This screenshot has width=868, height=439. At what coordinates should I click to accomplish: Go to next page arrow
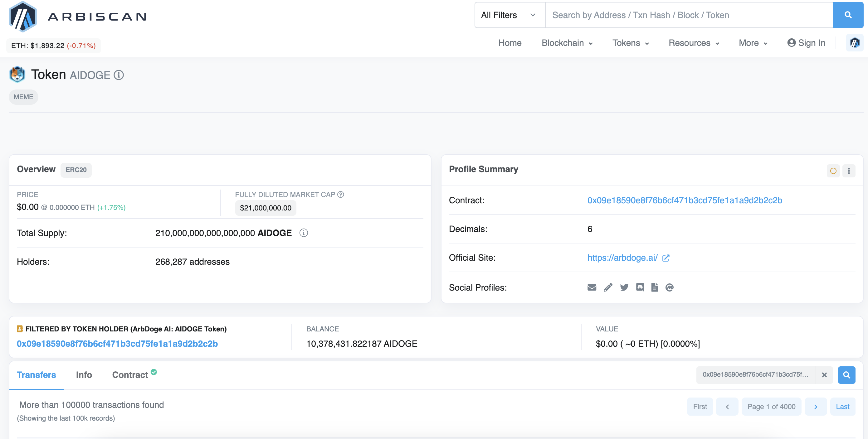coord(816,406)
